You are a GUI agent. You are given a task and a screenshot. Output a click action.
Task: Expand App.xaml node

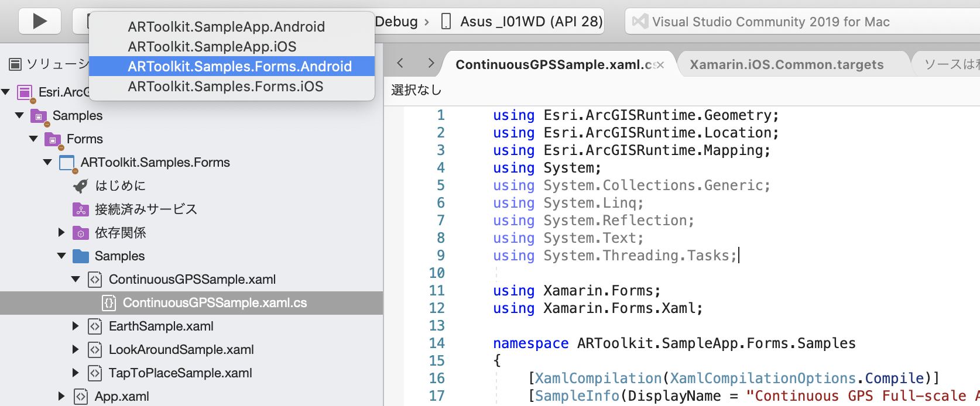(x=61, y=396)
